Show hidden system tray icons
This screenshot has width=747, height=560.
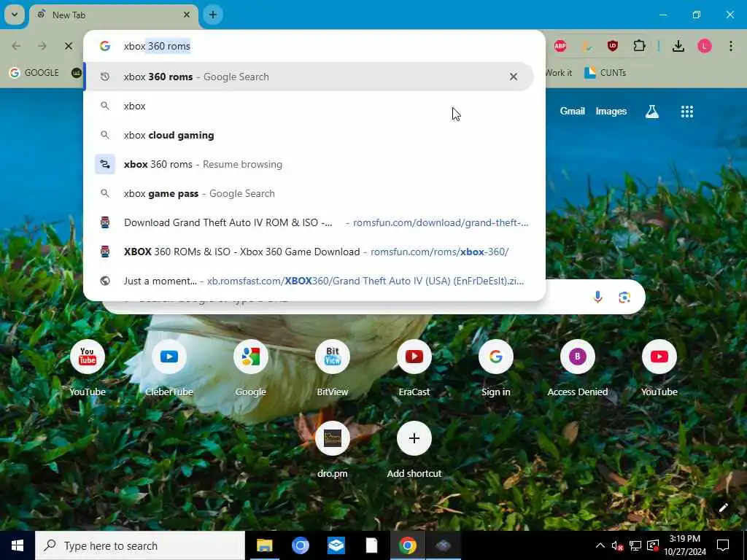pyautogui.click(x=600, y=545)
